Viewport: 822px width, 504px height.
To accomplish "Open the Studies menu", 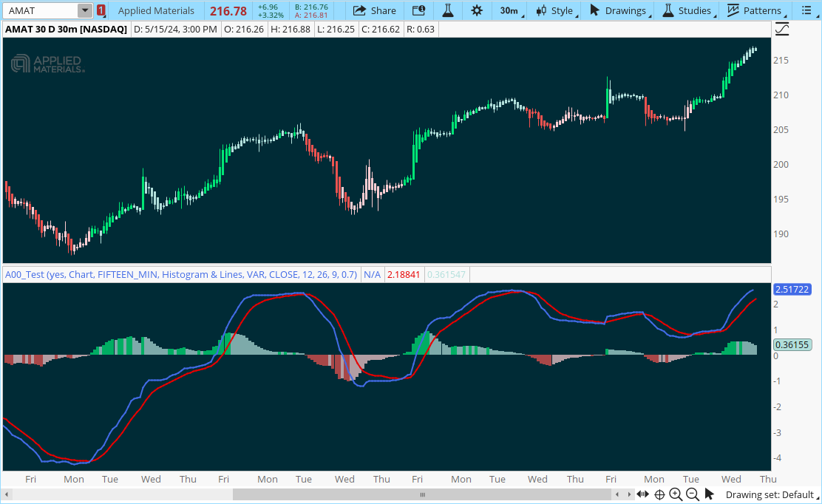I will [x=688, y=10].
